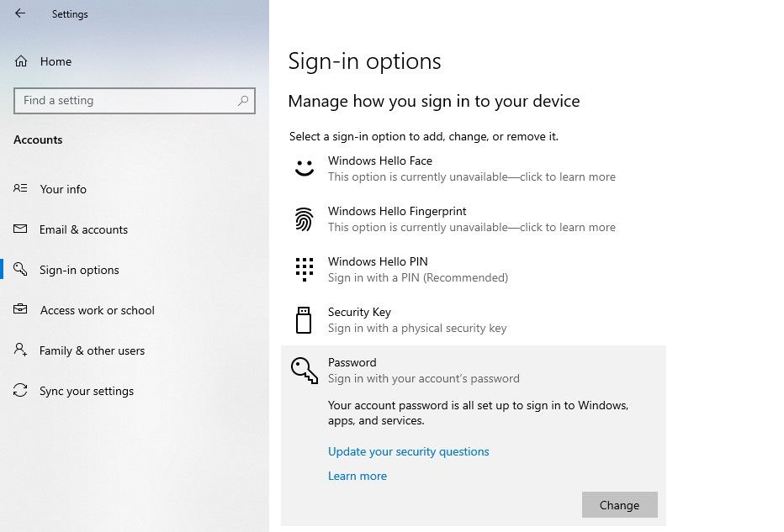Click the back arrow at the top
The image size is (784, 532).
[x=19, y=13]
